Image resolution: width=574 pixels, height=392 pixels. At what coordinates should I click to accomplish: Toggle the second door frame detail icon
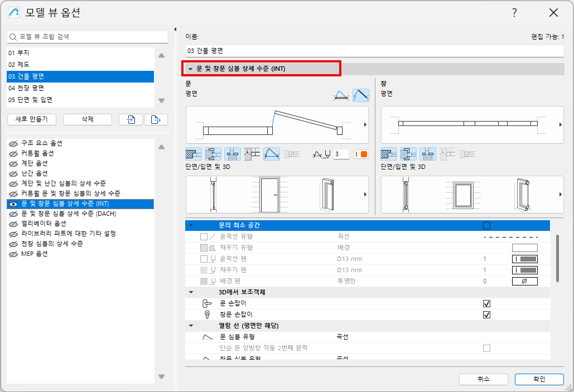[213, 154]
